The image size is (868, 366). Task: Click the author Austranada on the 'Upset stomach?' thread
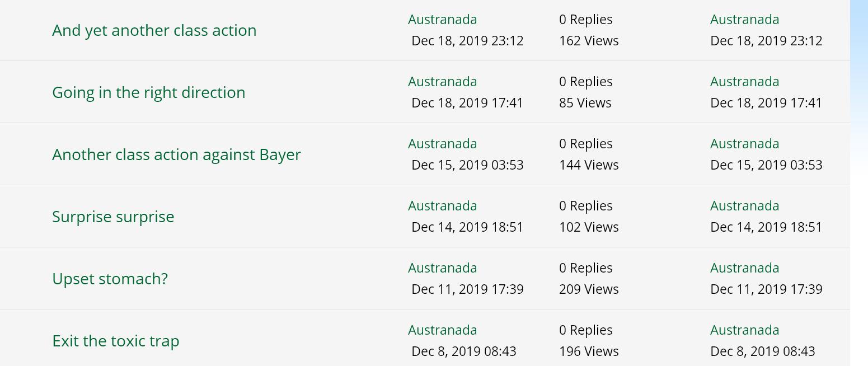pyautogui.click(x=442, y=268)
